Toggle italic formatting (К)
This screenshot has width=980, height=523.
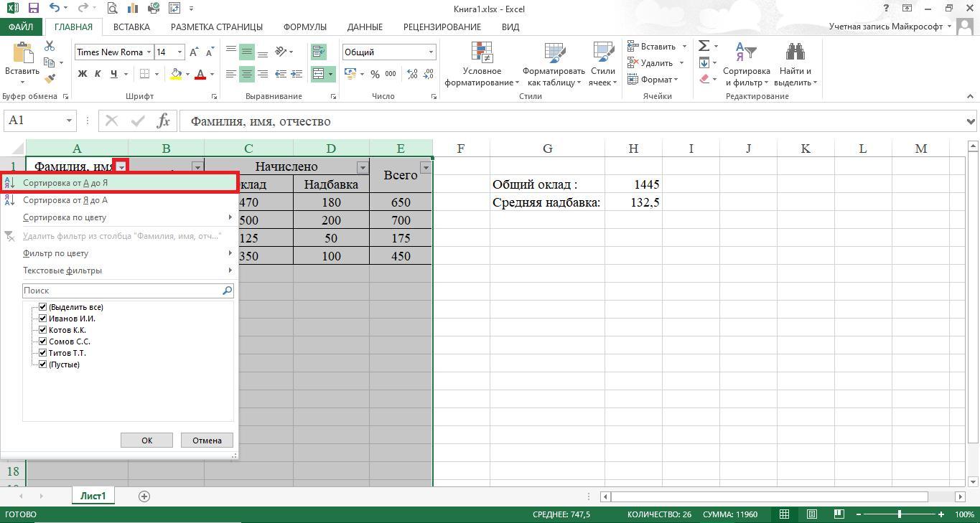(x=98, y=74)
